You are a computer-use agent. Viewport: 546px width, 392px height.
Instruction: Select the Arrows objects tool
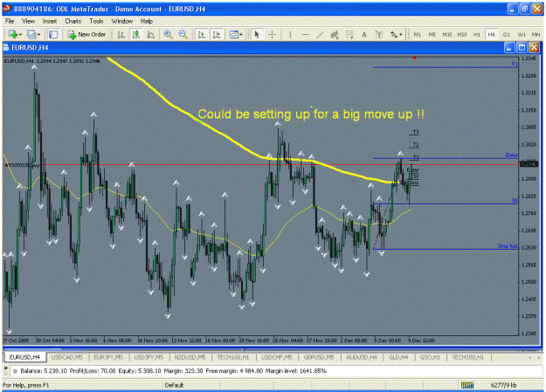[394, 34]
